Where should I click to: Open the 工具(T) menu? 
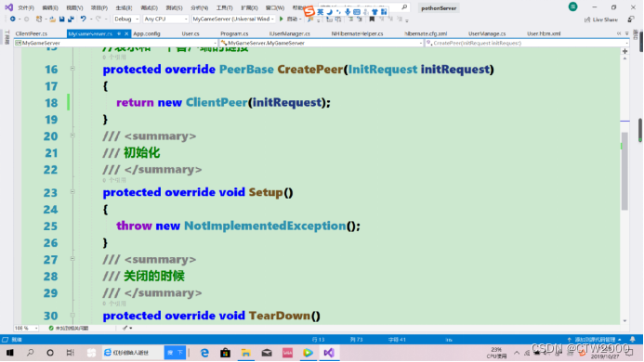224,7
